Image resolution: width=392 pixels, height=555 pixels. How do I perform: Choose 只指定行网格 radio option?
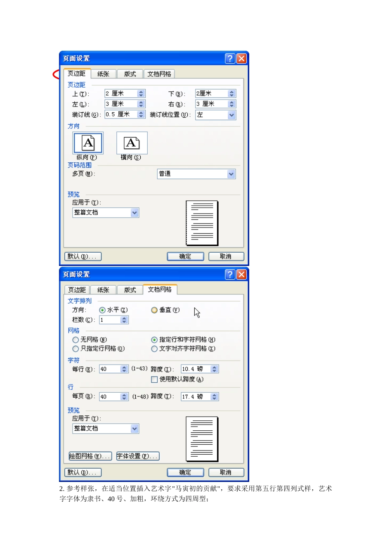(x=76, y=349)
